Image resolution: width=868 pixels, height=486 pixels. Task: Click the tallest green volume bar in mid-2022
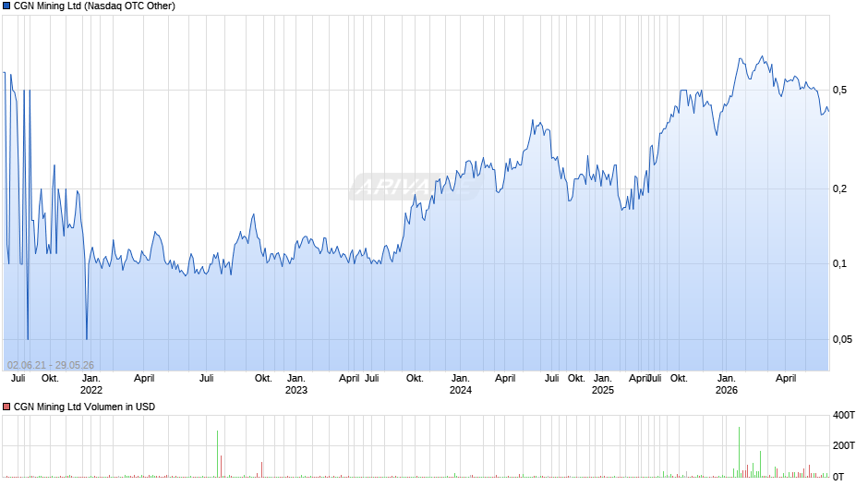point(218,454)
